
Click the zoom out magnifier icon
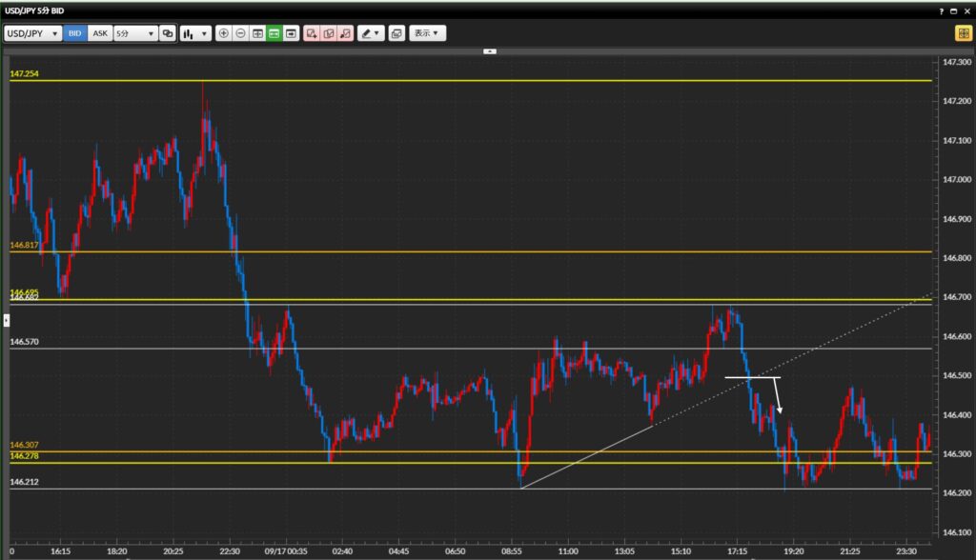click(240, 33)
